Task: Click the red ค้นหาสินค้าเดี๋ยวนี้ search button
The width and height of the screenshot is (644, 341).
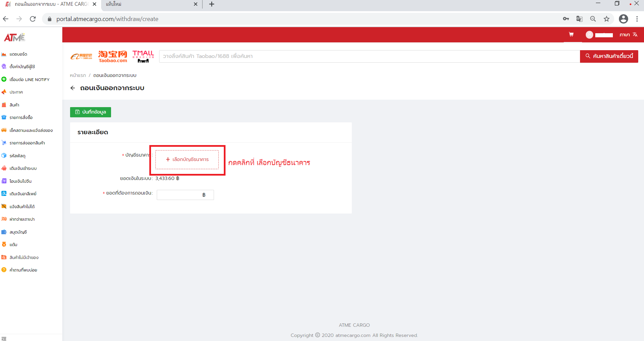Action: coord(609,56)
